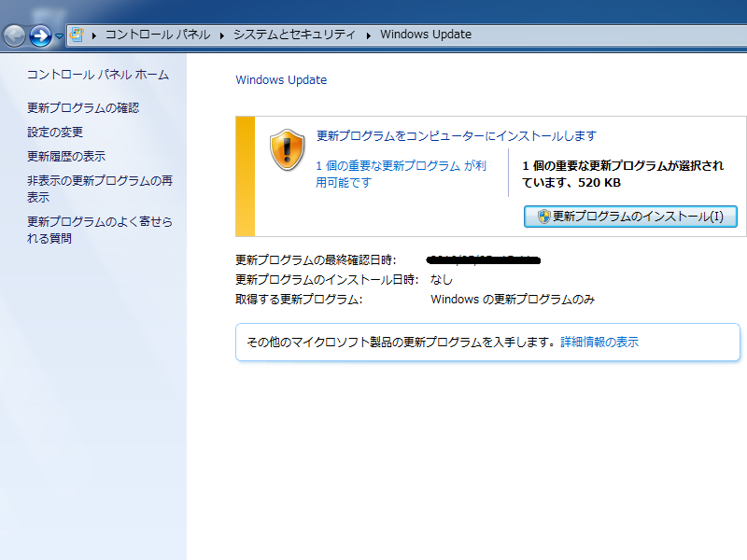
Task: Click 非表示の更新プログラムの再表示 link
Action: [x=100, y=189]
